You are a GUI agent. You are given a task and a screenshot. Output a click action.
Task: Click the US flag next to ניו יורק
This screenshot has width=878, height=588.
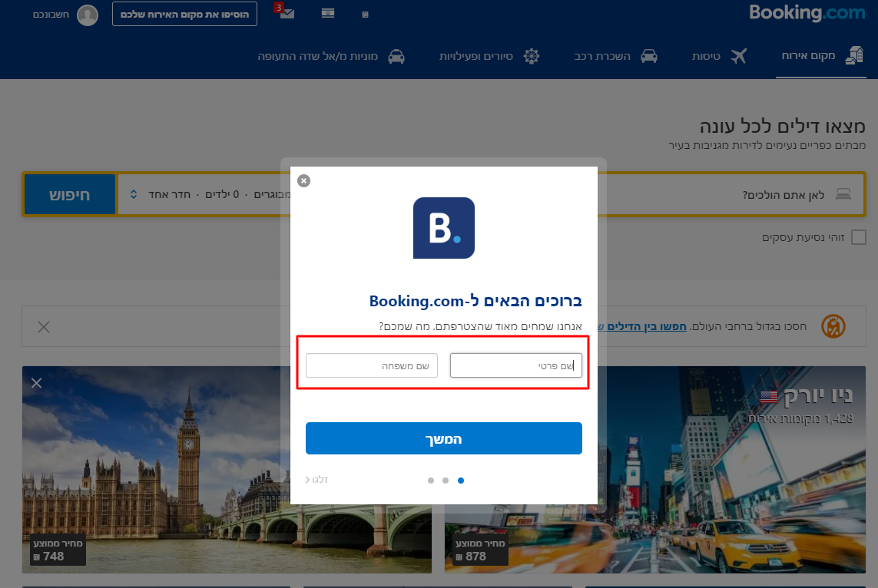[x=769, y=397]
